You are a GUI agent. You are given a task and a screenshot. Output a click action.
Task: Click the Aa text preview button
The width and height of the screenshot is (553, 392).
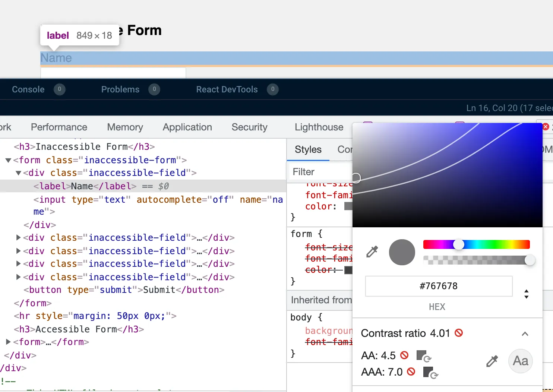point(520,361)
